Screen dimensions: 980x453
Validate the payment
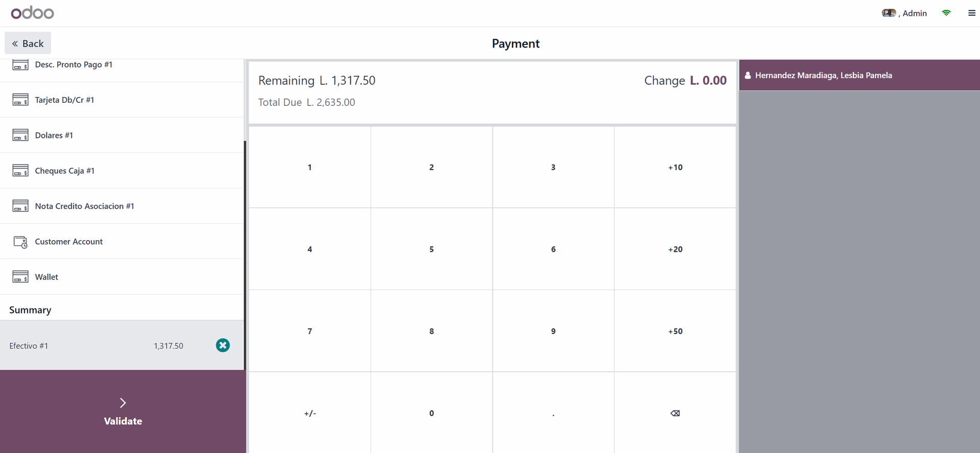tap(122, 412)
